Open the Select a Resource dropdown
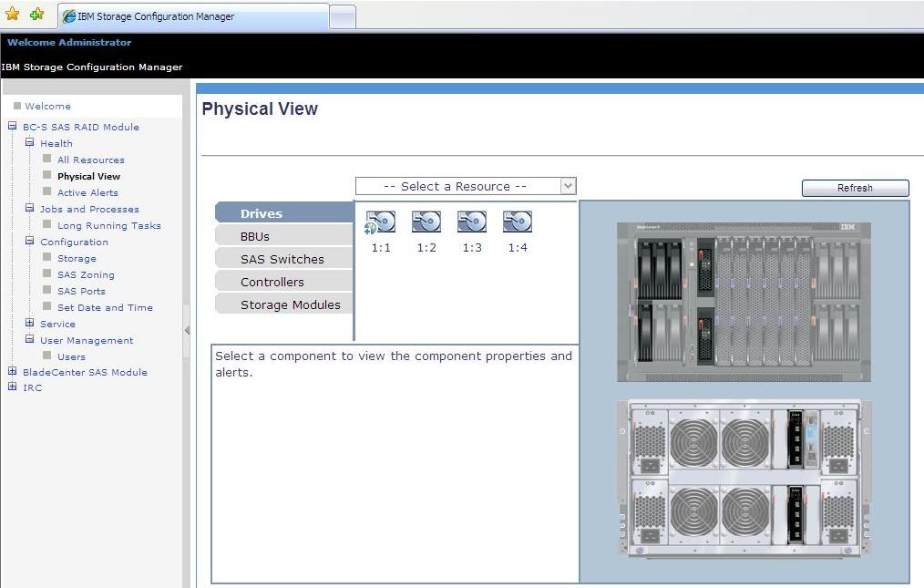The image size is (924, 588). 466,186
